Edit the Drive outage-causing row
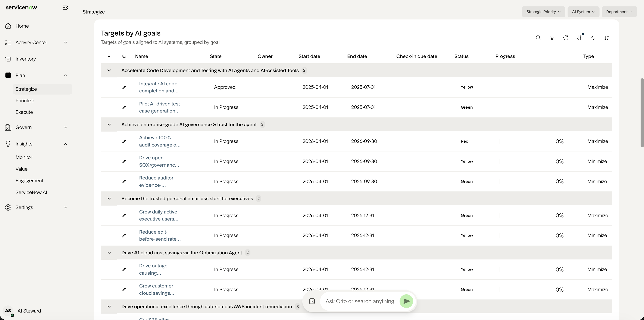This screenshot has width=644, height=320. [124, 270]
